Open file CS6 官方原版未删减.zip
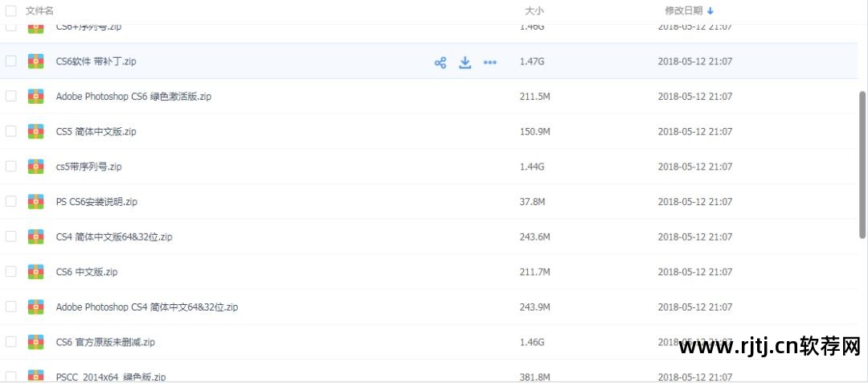This screenshot has width=868, height=383. [105, 342]
